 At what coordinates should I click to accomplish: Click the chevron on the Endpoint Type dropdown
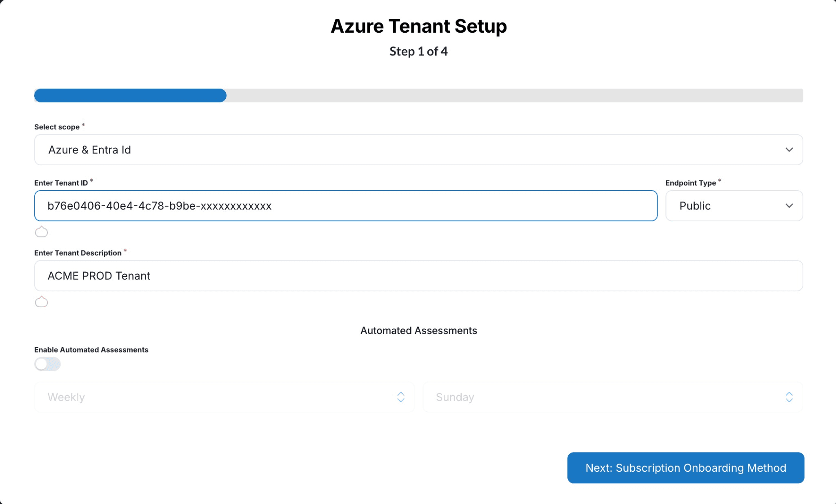pyautogui.click(x=789, y=206)
